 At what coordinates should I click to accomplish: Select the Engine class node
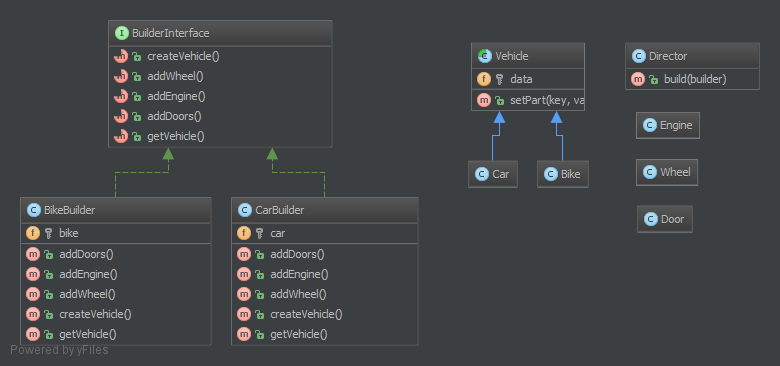click(668, 125)
